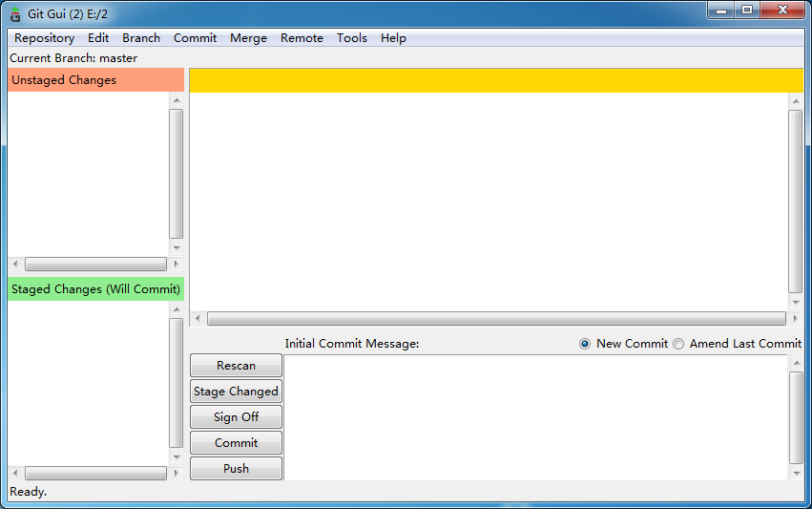Open the Branch menu
Screen dimensions: 812x509
point(141,38)
